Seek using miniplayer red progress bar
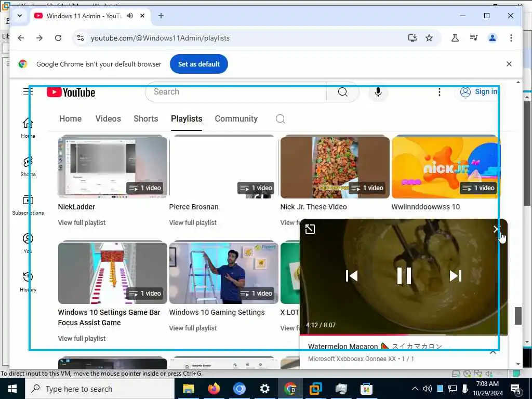This screenshot has width=532, height=399. pyautogui.click(x=403, y=335)
